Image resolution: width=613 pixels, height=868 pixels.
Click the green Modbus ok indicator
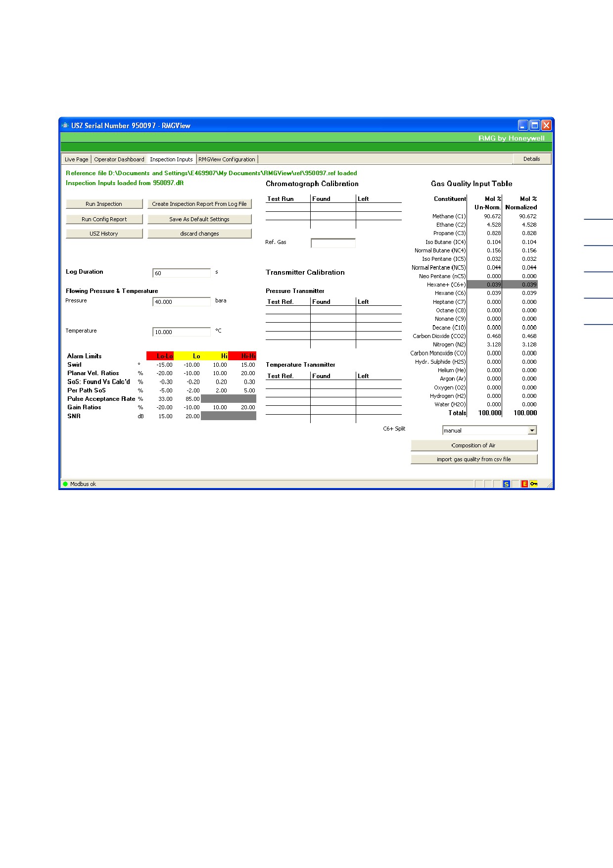(x=65, y=484)
